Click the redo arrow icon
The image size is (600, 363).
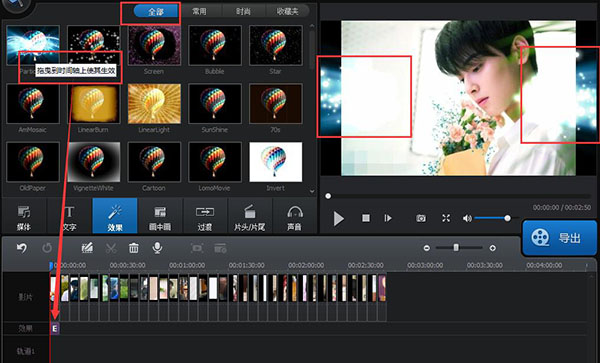47,248
